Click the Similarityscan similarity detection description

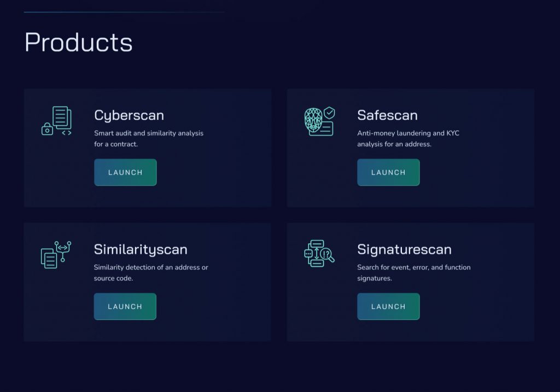[151, 273]
